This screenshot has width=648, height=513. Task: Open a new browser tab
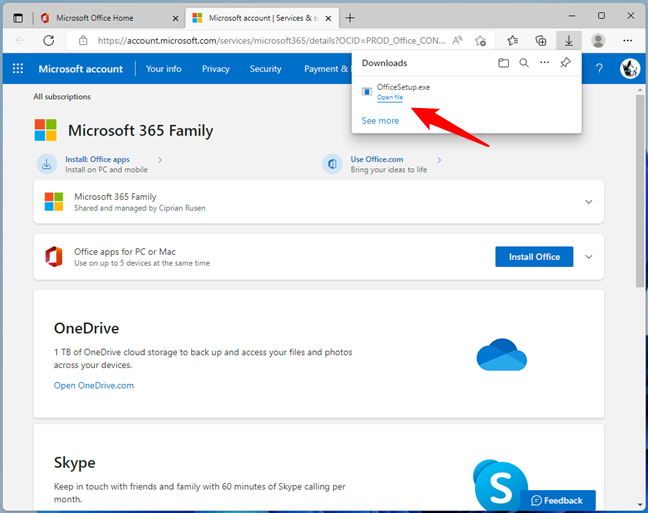click(350, 18)
